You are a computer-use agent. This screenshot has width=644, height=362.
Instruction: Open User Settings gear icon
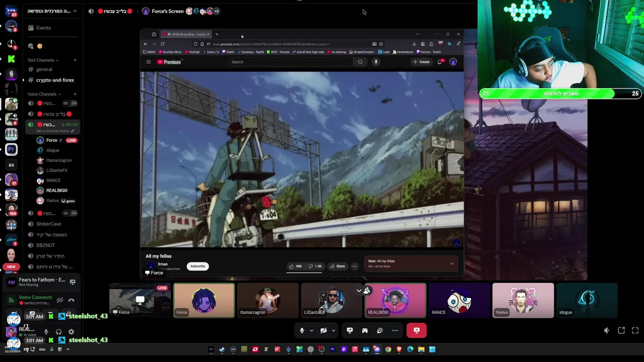(x=71, y=332)
